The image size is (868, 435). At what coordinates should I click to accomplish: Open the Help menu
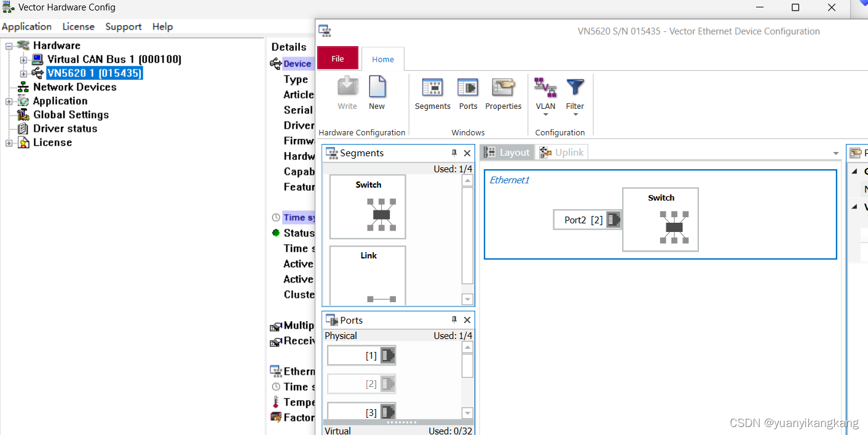click(162, 26)
